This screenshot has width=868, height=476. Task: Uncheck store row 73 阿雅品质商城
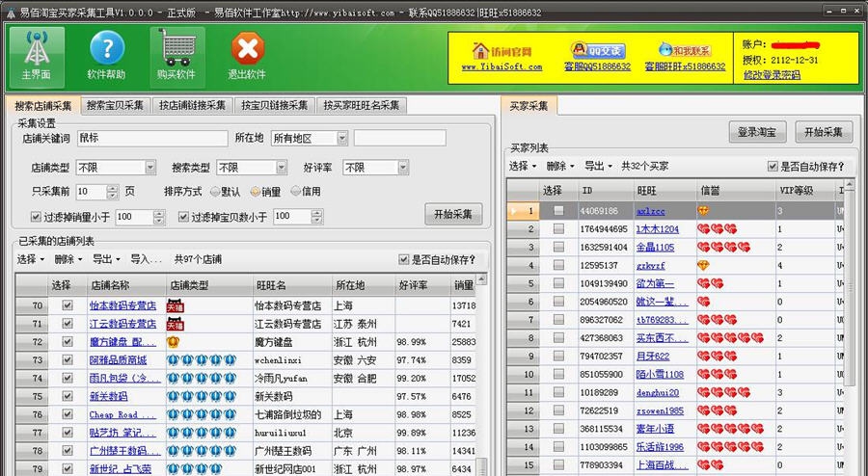tap(68, 360)
